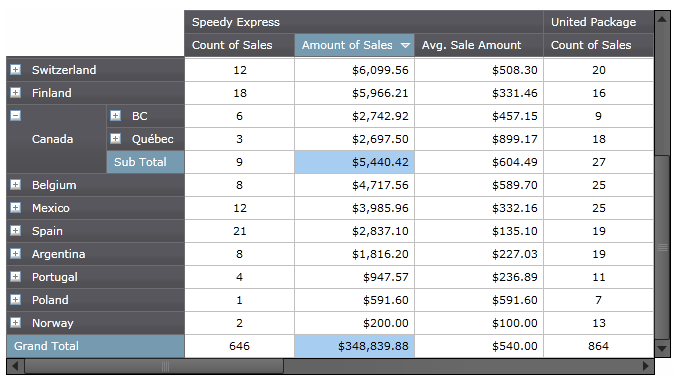Select the $236.89 Portugal average cell
The image size is (675, 380).
(x=479, y=277)
